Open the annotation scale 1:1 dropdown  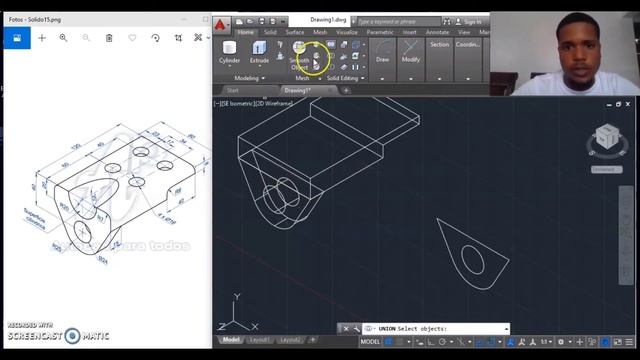click(x=547, y=342)
